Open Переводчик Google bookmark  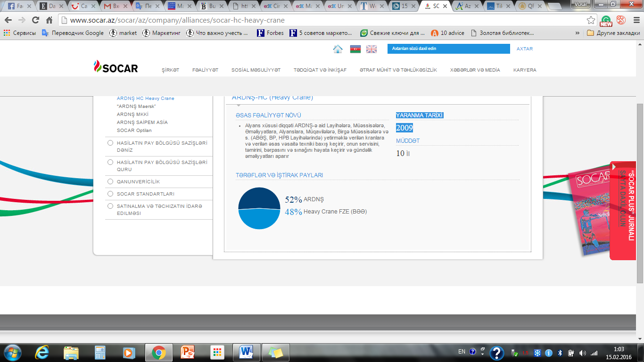[73, 33]
